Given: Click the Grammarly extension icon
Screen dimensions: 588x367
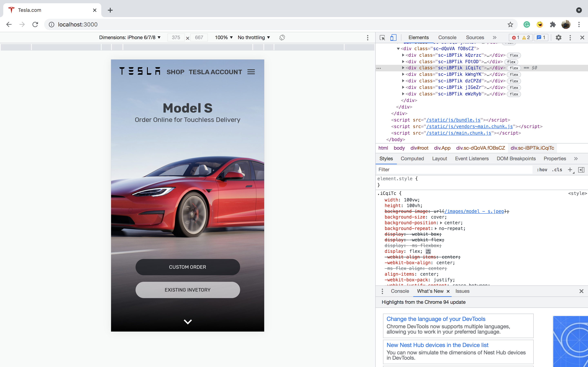Looking at the screenshot, I should point(526,24).
